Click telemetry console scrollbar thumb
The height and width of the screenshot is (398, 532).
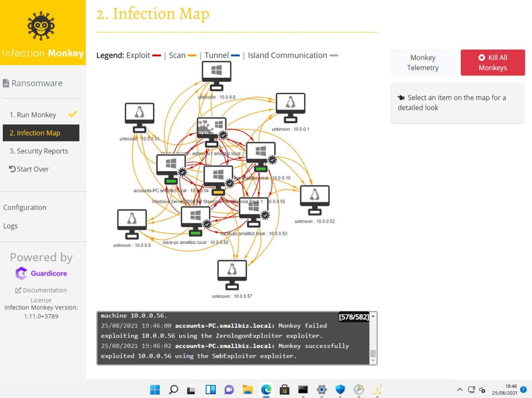373,353
